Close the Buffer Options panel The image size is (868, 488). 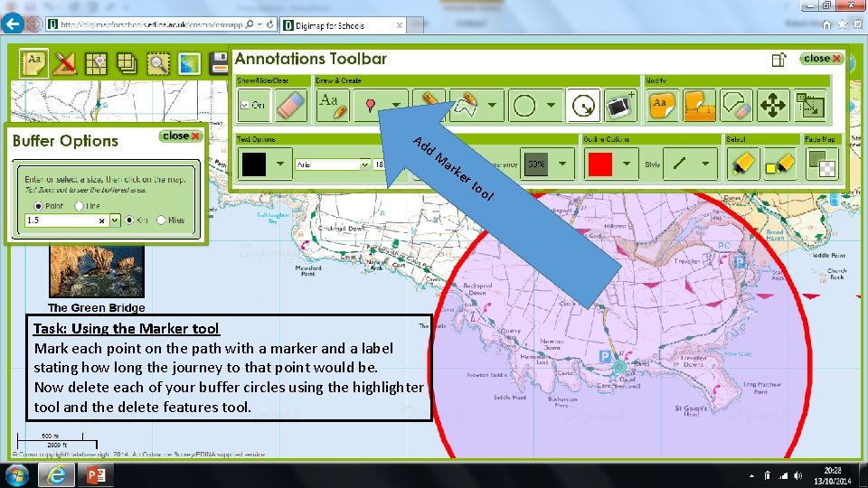(181, 136)
